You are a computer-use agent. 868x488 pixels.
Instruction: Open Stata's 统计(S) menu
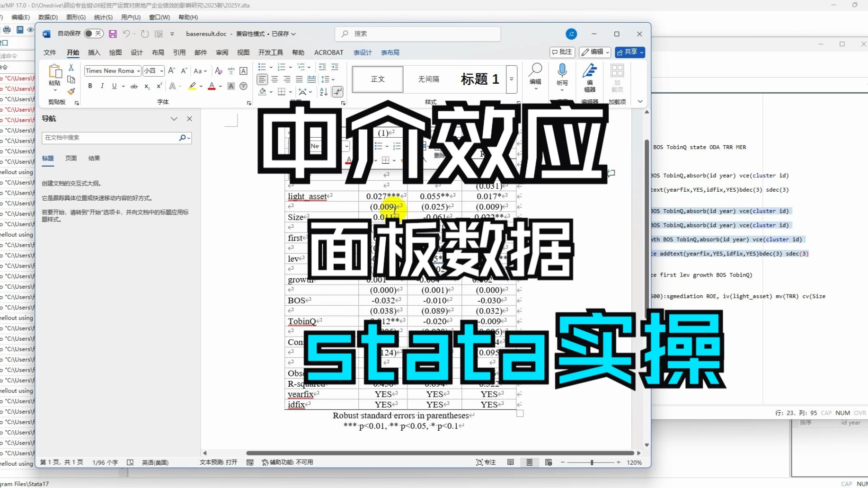103,17
